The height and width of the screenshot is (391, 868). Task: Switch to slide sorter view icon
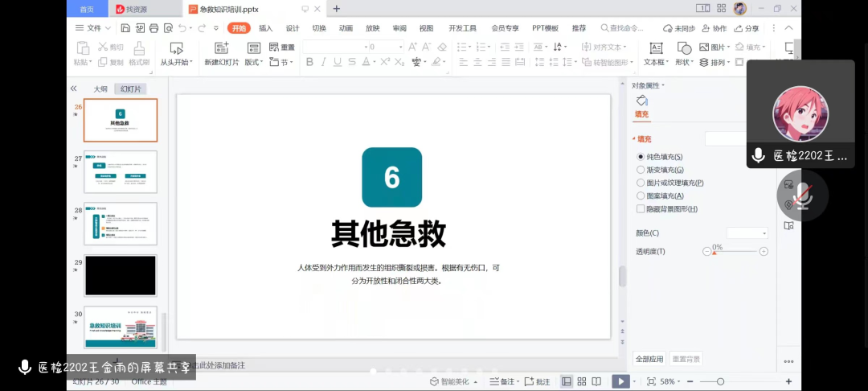click(581, 381)
